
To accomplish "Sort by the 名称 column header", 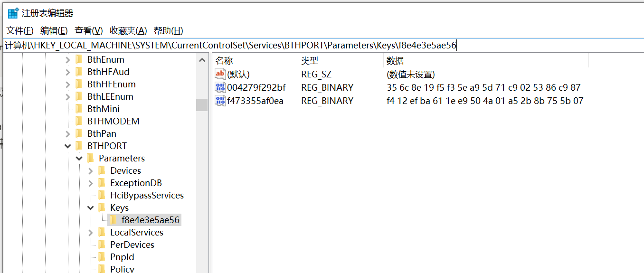I will point(255,60).
